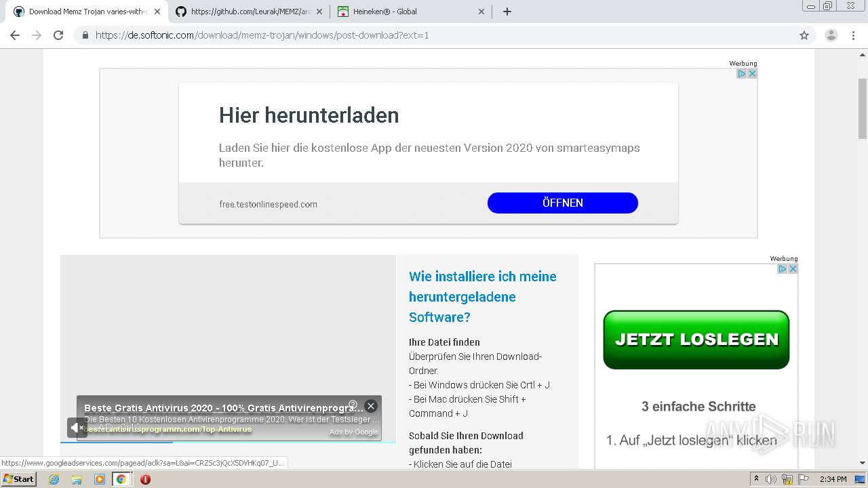
Task: Open the red Opera taskbar icon
Action: (x=145, y=479)
